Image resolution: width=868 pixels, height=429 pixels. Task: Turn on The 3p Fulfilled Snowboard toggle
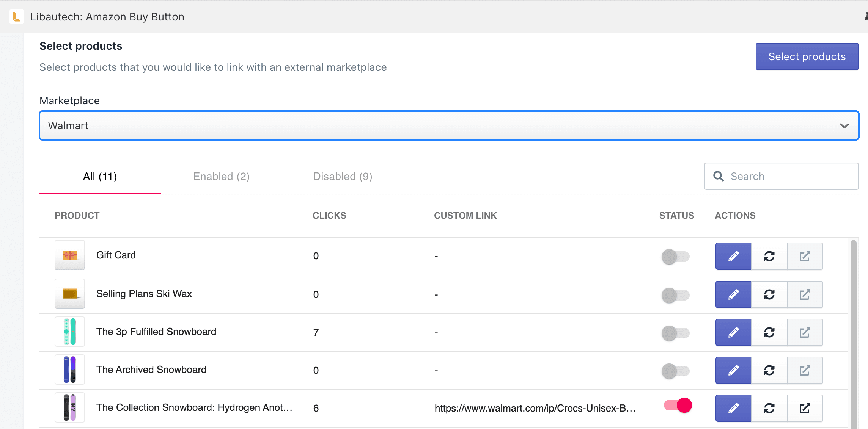coord(675,333)
